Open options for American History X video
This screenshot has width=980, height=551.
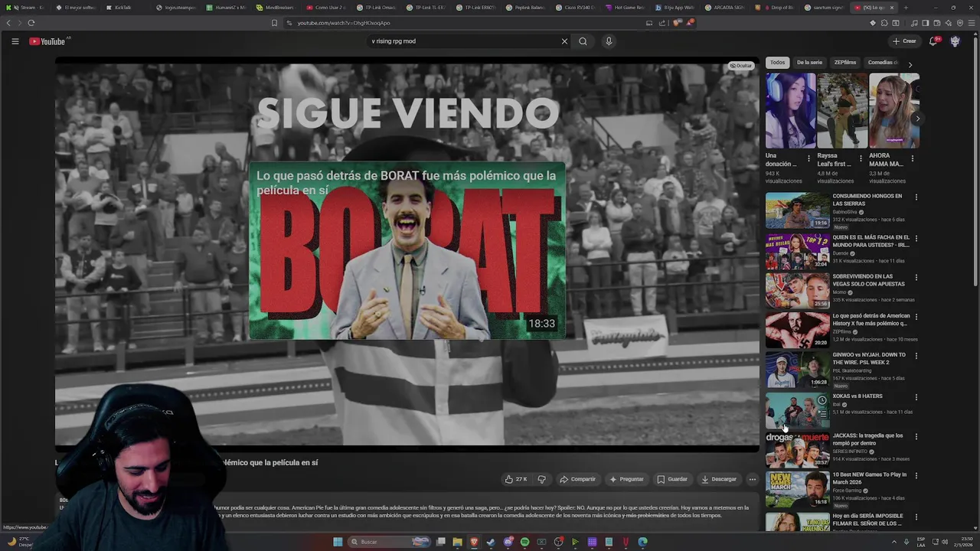pyautogui.click(x=916, y=317)
